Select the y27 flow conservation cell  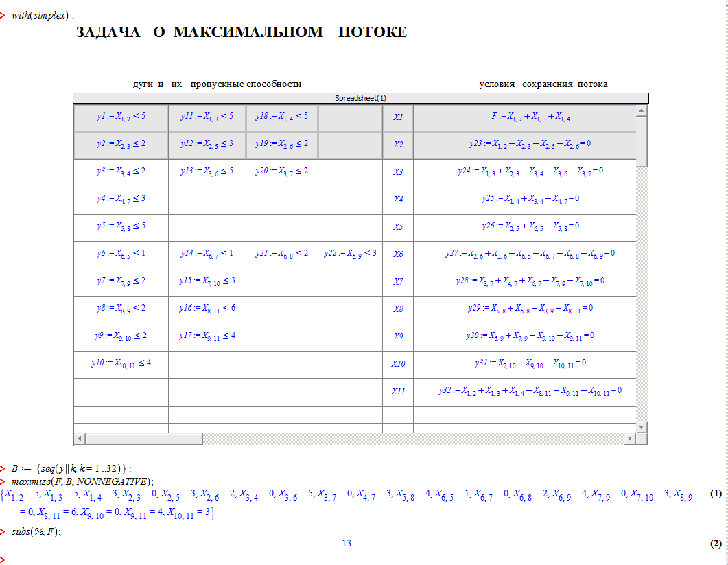(x=525, y=255)
